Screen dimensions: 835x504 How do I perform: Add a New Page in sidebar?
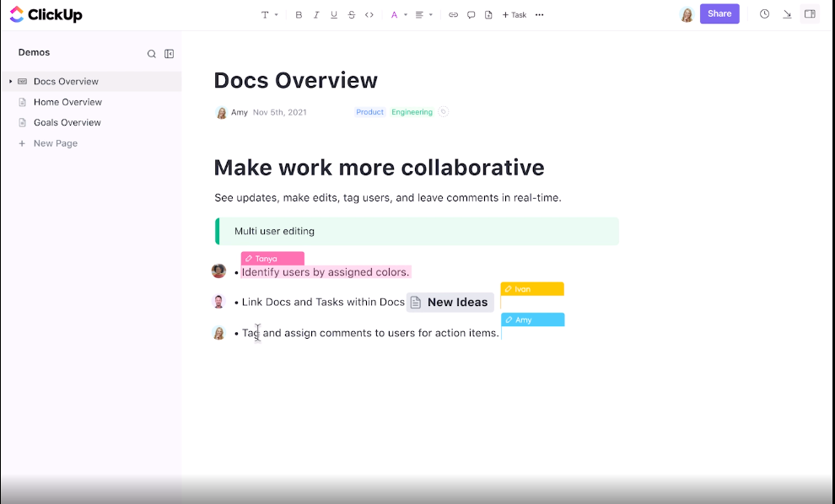56,143
